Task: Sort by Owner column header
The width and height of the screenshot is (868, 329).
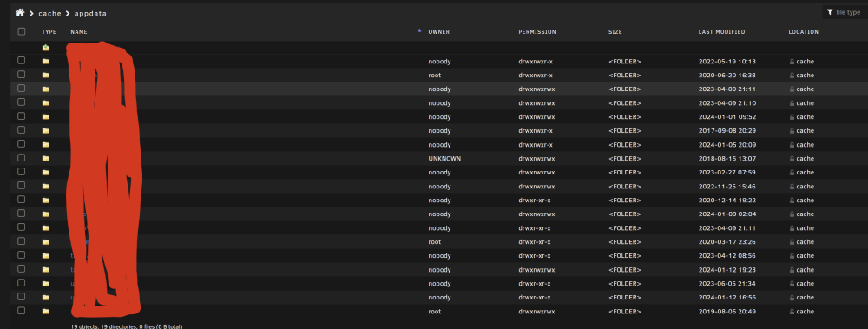Action: pyautogui.click(x=439, y=32)
